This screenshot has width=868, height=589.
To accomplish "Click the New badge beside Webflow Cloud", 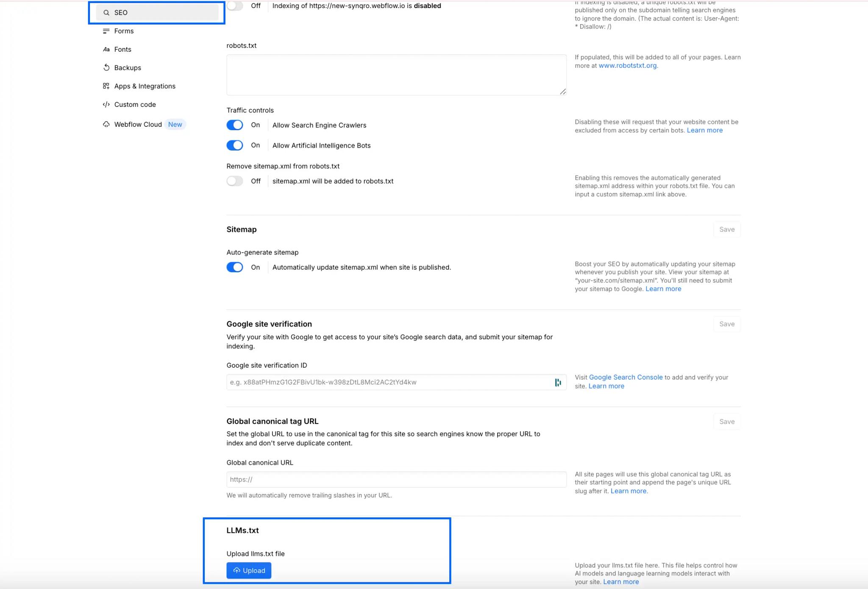I will point(175,124).
